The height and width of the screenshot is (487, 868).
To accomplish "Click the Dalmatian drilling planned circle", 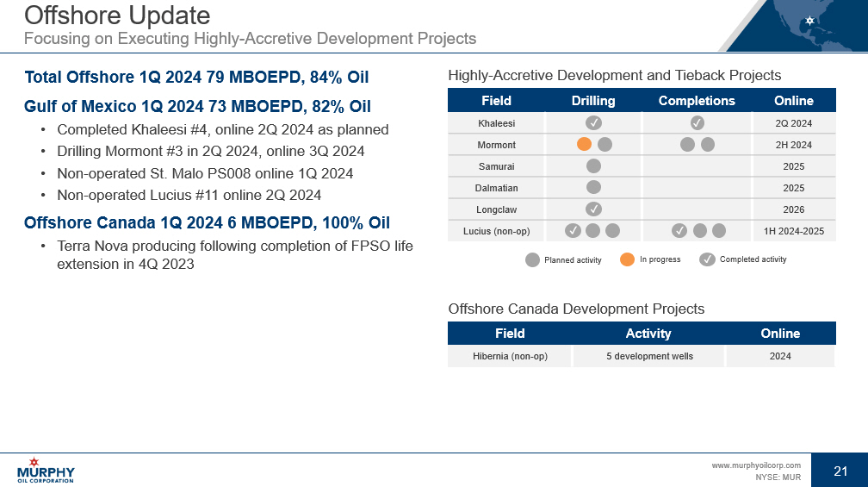I will click(593, 187).
